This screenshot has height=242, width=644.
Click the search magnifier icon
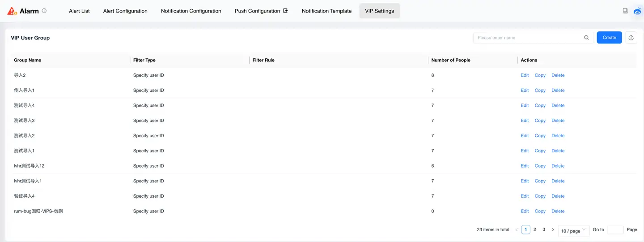[586, 38]
